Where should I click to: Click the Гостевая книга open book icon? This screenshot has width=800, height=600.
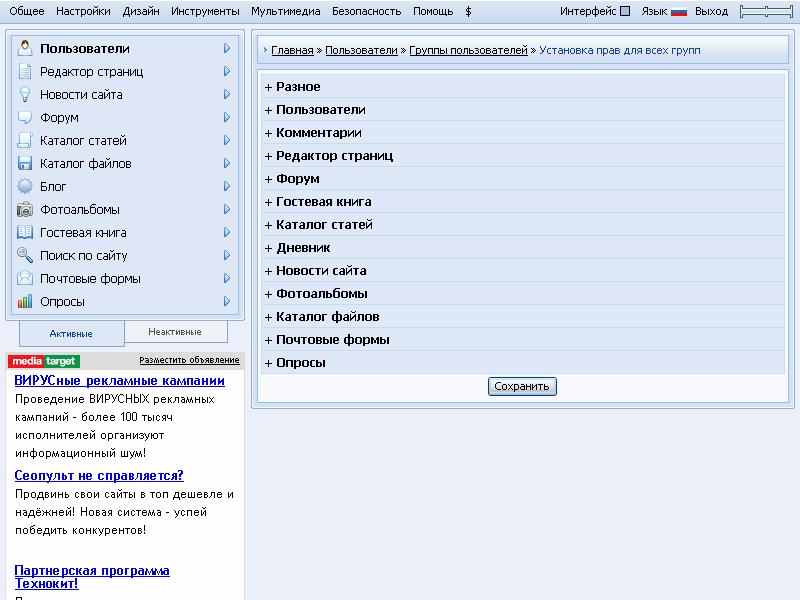click(24, 232)
